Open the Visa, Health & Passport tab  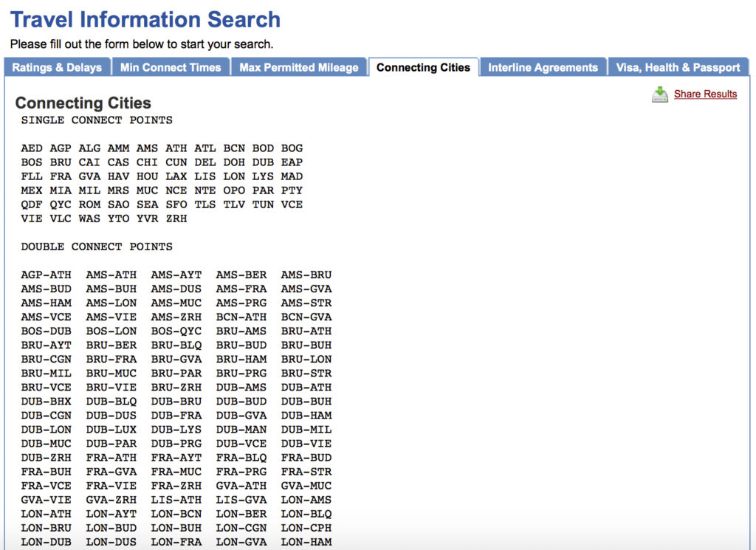678,67
